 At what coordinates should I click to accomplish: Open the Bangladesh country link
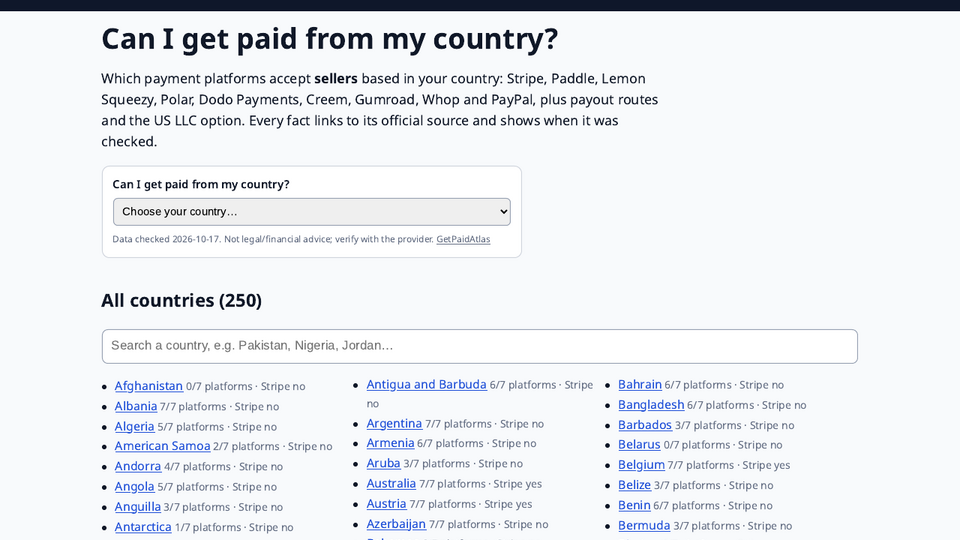coord(651,405)
